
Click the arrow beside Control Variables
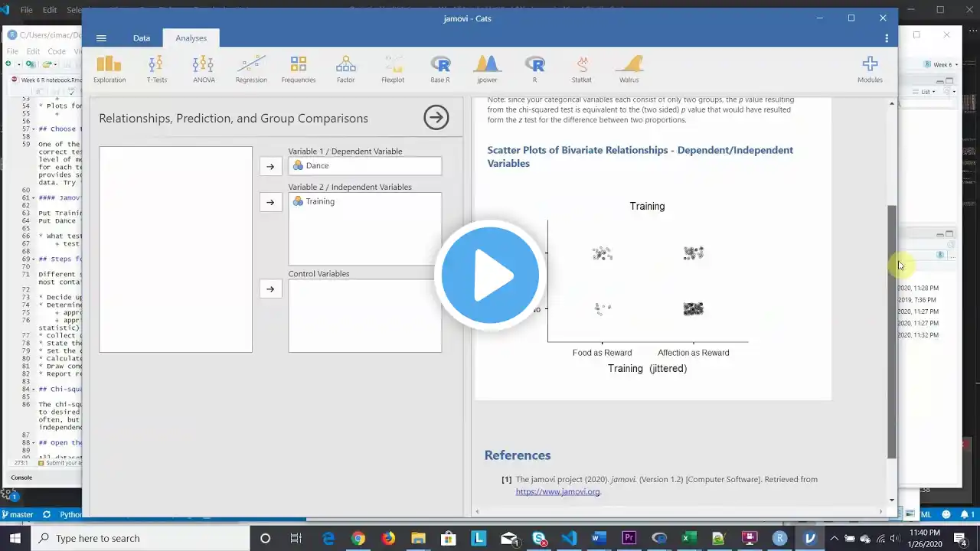coord(270,289)
